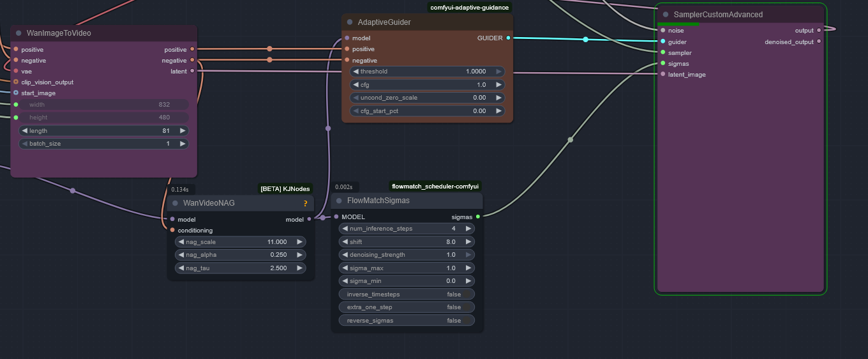868x359 pixels.
Task: Click the flowmatch_scheduler-comfyui badge
Action: (x=435, y=187)
